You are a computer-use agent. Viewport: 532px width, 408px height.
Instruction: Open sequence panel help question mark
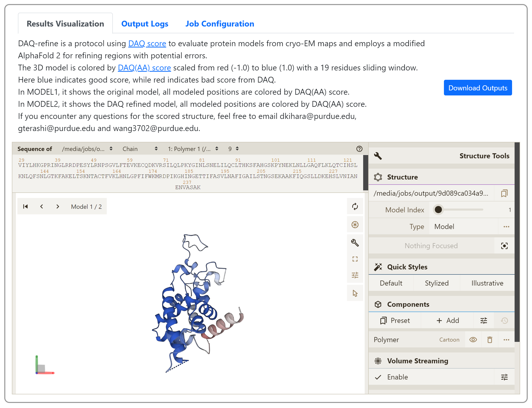pos(359,149)
